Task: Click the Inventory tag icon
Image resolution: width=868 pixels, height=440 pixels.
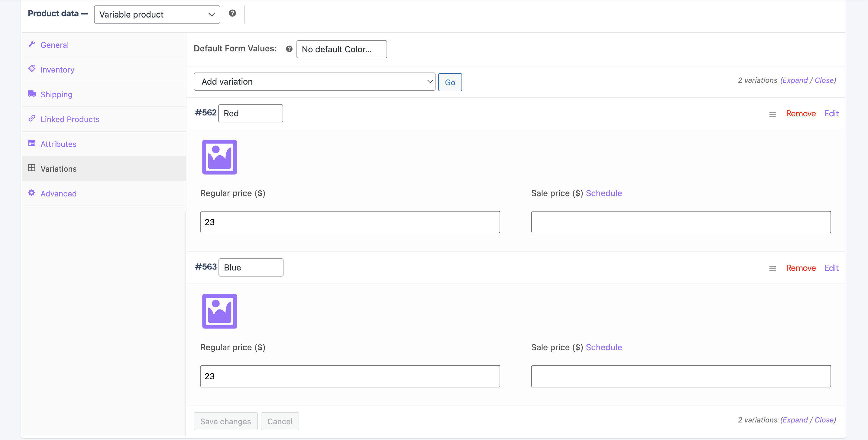Action: click(32, 69)
